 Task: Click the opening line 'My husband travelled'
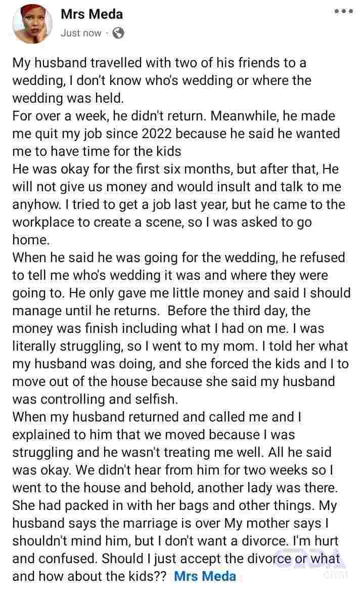(x=159, y=63)
